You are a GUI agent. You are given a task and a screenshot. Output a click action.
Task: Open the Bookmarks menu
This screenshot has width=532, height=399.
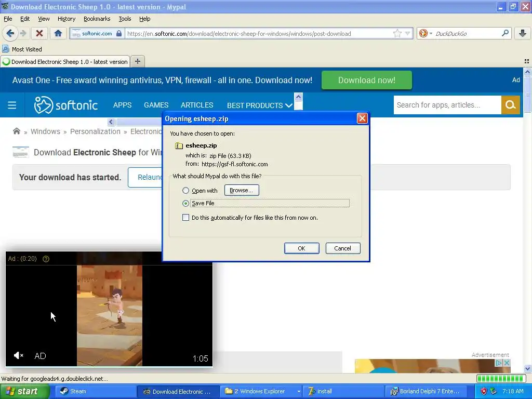tap(97, 19)
